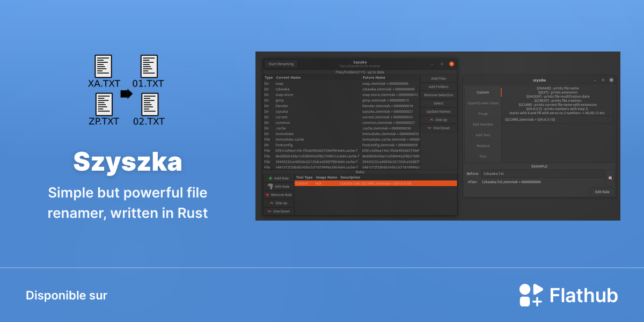
Task: Maximize the szyszka rule dialog
Action: click(603, 80)
